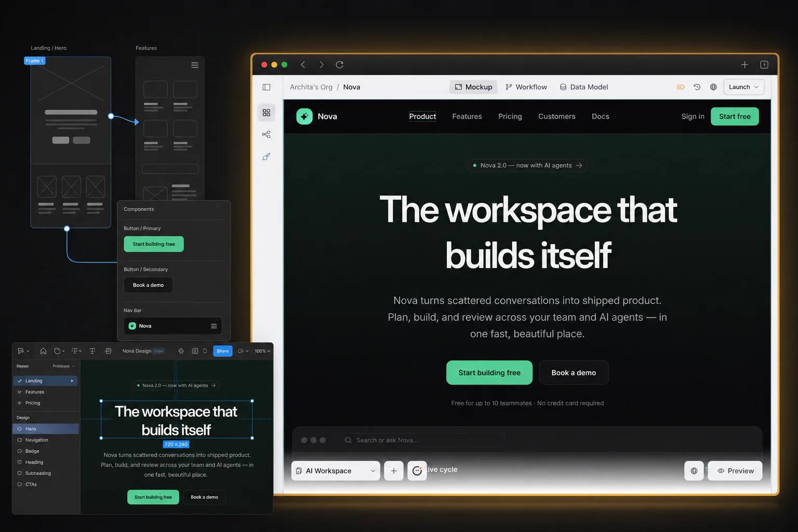Go back with the browser back arrow
798x532 pixels.
(303, 64)
